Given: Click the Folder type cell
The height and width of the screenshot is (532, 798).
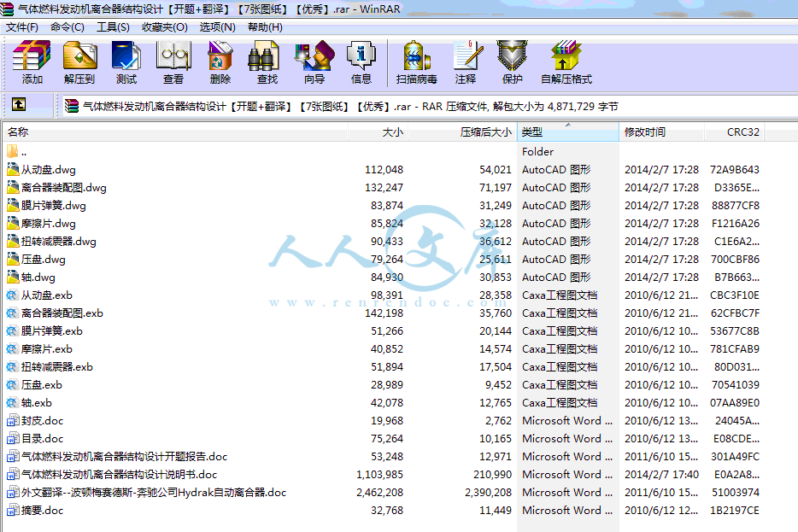Looking at the screenshot, I should click(537, 151).
